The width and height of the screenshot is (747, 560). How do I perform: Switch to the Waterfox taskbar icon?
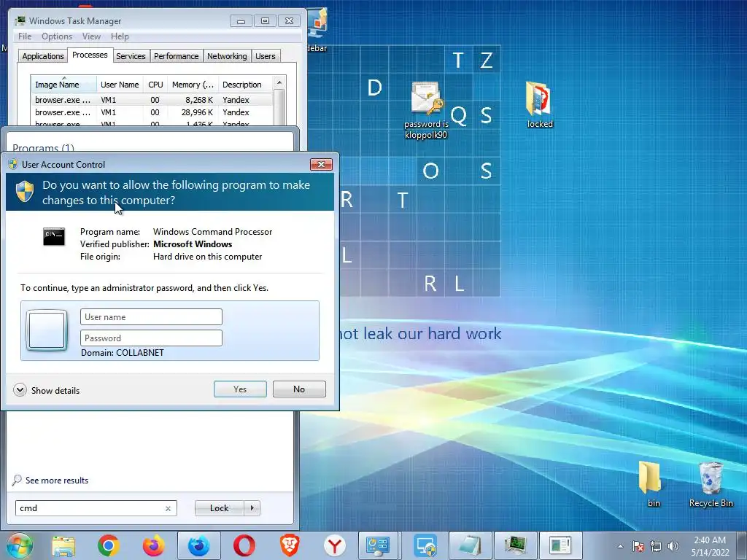198,545
